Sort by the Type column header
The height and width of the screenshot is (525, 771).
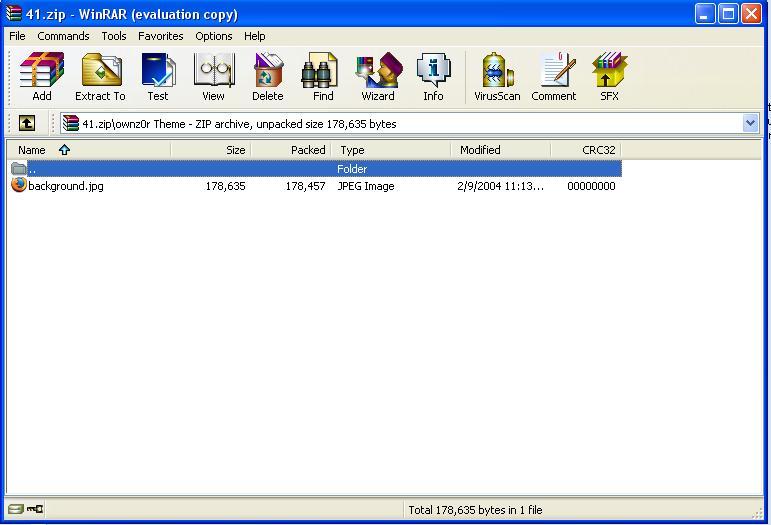pyautogui.click(x=391, y=150)
